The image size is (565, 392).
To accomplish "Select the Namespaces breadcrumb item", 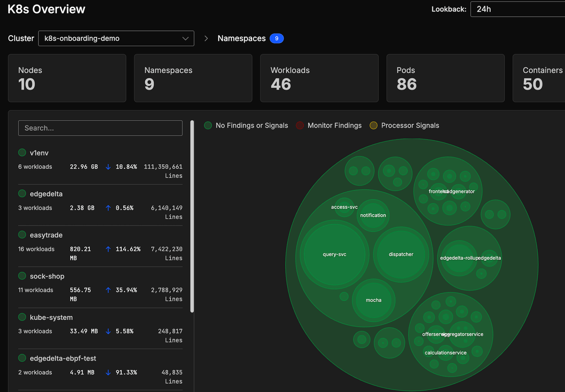I will (x=241, y=38).
